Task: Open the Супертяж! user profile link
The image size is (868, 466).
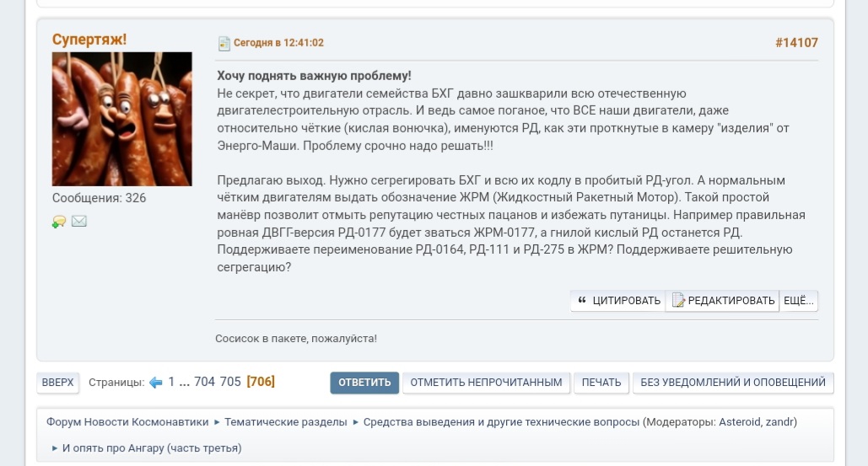Action: [x=89, y=40]
